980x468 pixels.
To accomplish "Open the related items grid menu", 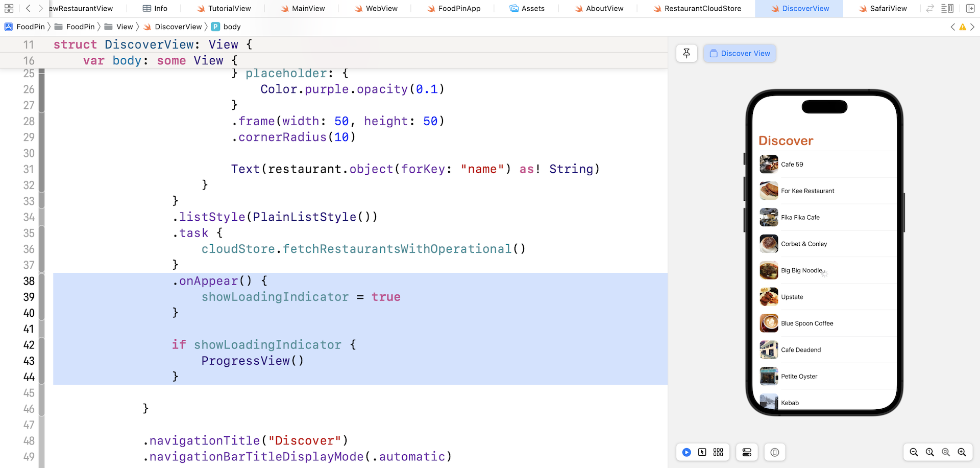I will pyautogui.click(x=9, y=8).
